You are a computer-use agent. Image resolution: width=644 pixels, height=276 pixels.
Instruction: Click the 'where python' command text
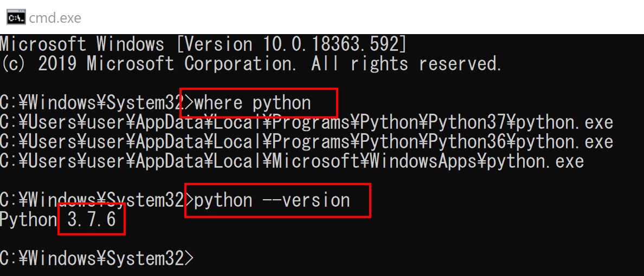tap(253, 102)
